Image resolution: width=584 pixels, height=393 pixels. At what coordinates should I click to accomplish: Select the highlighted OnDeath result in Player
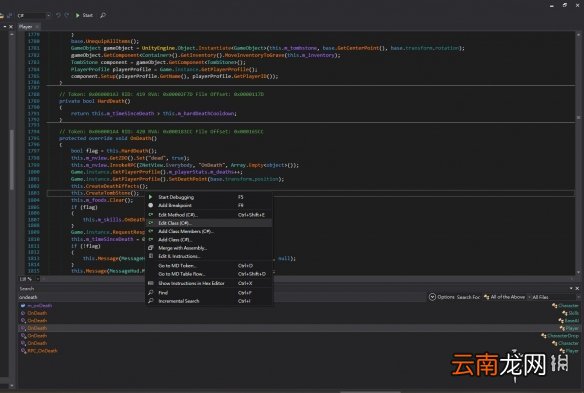tap(300, 328)
